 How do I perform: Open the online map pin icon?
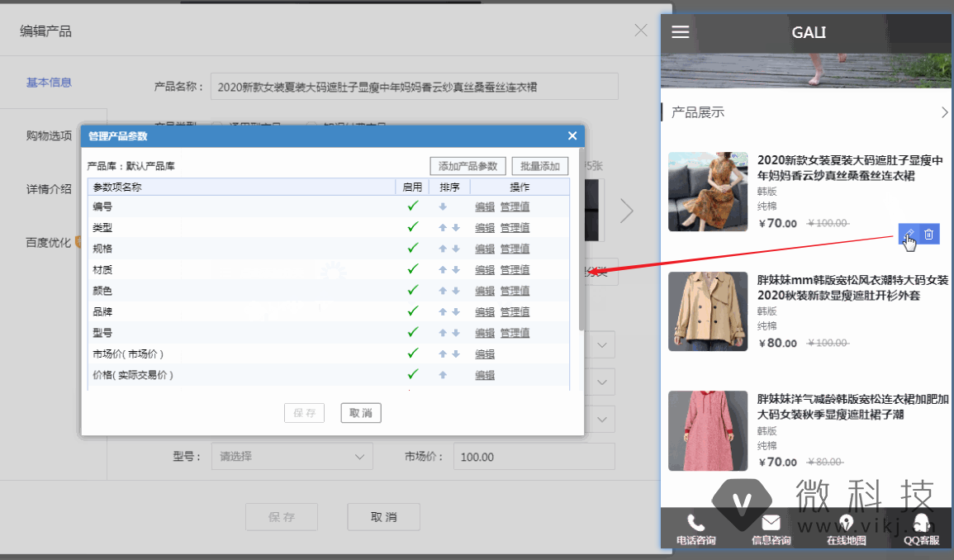click(846, 523)
